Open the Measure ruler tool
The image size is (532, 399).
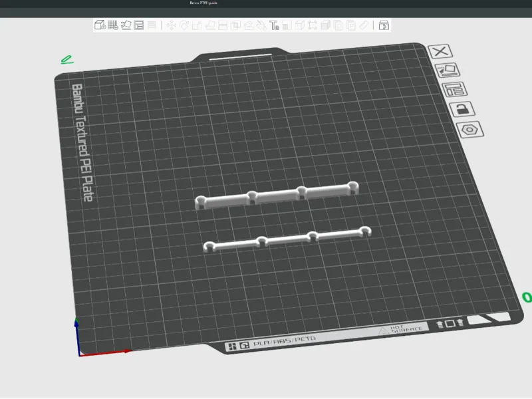(364, 25)
